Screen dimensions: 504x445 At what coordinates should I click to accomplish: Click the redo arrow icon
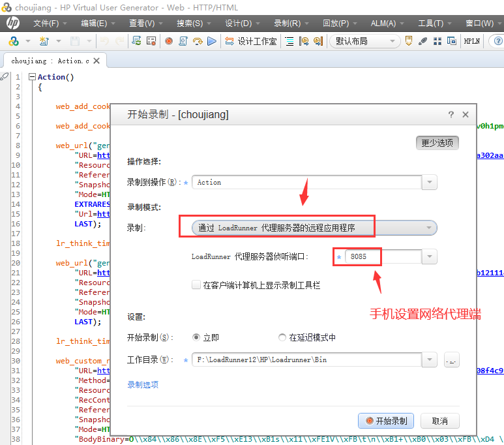click(119, 41)
